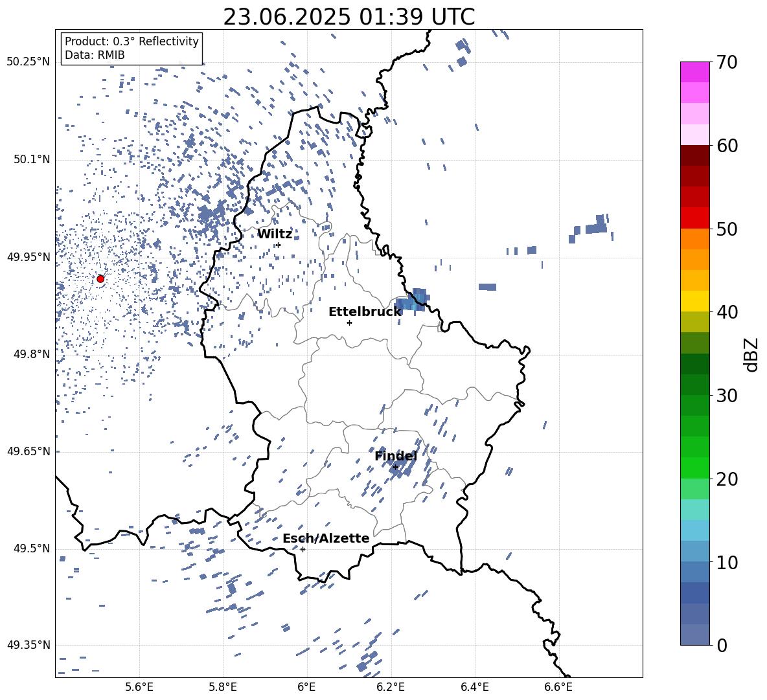Click the colorbar value 10

point(727,562)
